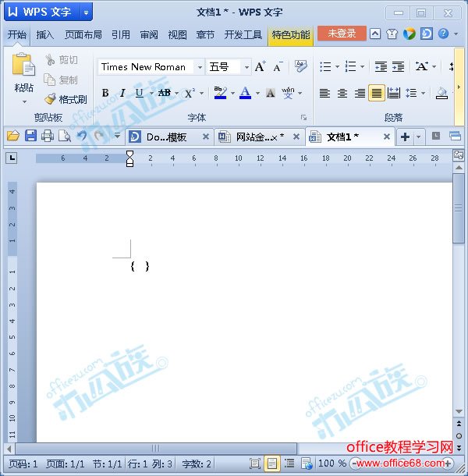Collapse the ribbon with up-arrow button
This screenshot has height=476, width=468.
375,34
